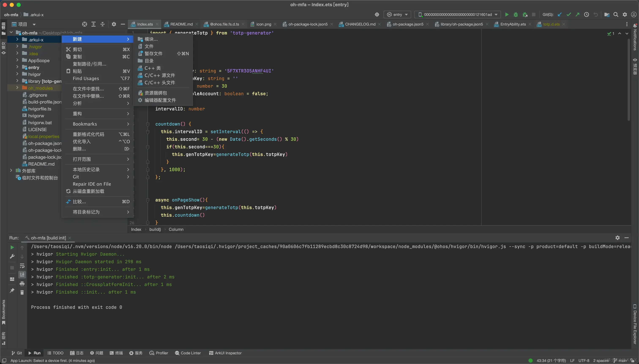
Task: Select 文件 in the 新建 submenu
Action: pos(163,46)
